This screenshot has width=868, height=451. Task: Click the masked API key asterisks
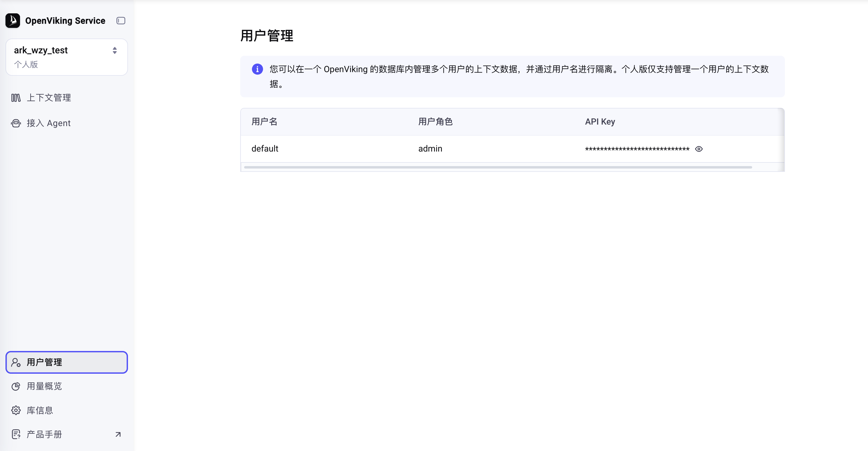(x=637, y=149)
